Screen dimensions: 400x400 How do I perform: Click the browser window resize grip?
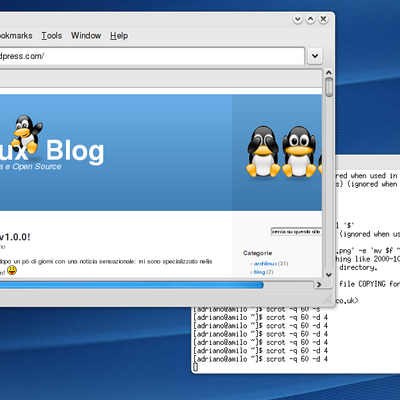pyautogui.click(x=328, y=298)
